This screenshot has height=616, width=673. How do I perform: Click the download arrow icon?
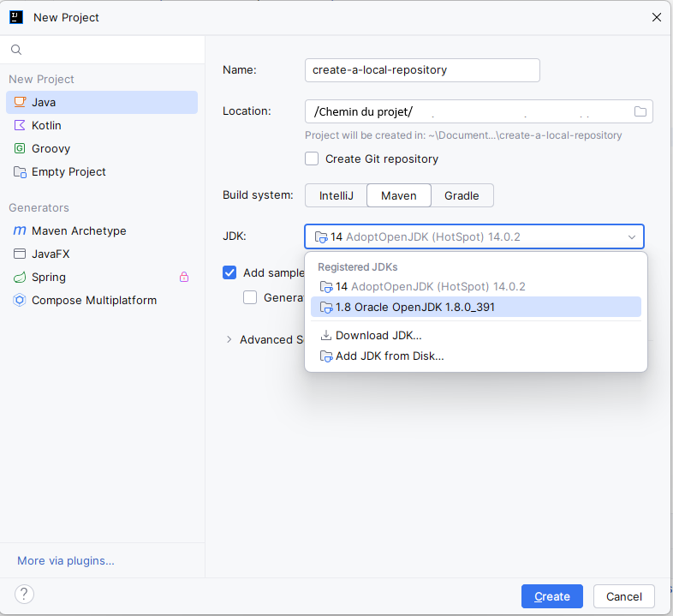point(326,335)
